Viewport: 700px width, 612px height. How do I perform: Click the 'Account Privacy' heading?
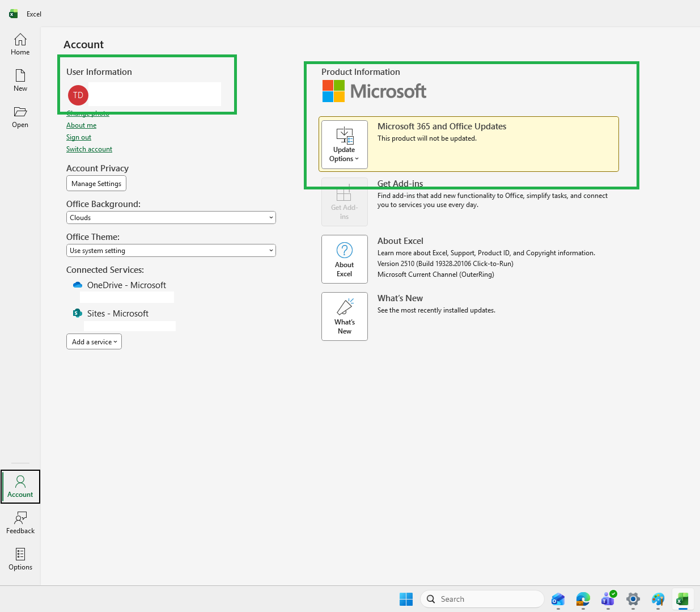(x=97, y=168)
